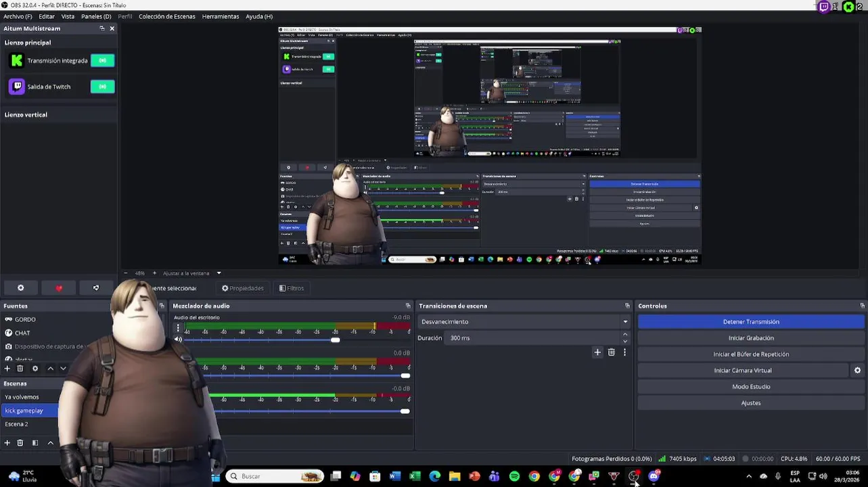Screen dimensions: 868x487
Task: Open Paneles (D) menu
Action: coord(96,16)
